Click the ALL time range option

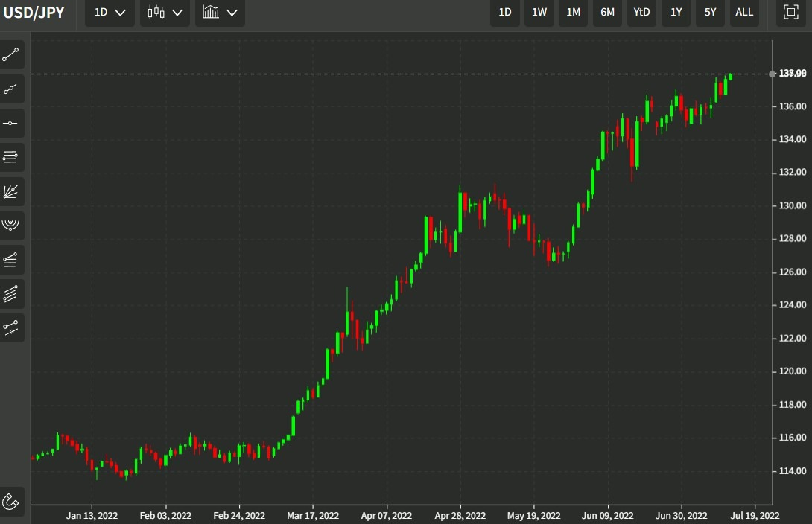pyautogui.click(x=744, y=13)
